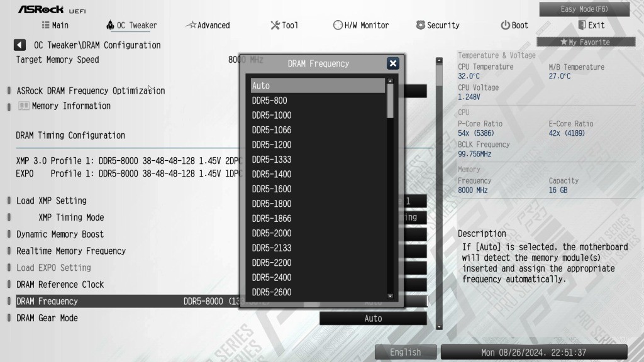The image size is (644, 362).
Task: Open Memory Information
Action: (x=71, y=106)
